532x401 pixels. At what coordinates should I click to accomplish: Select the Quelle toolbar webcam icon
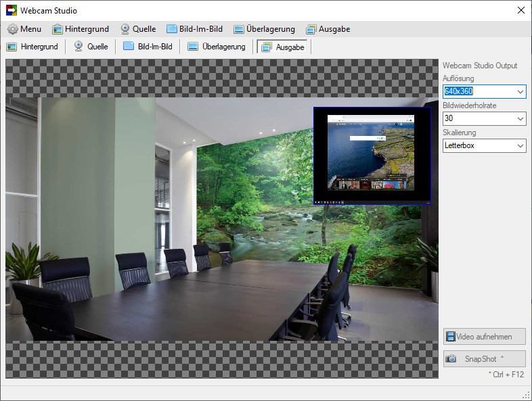pos(79,47)
